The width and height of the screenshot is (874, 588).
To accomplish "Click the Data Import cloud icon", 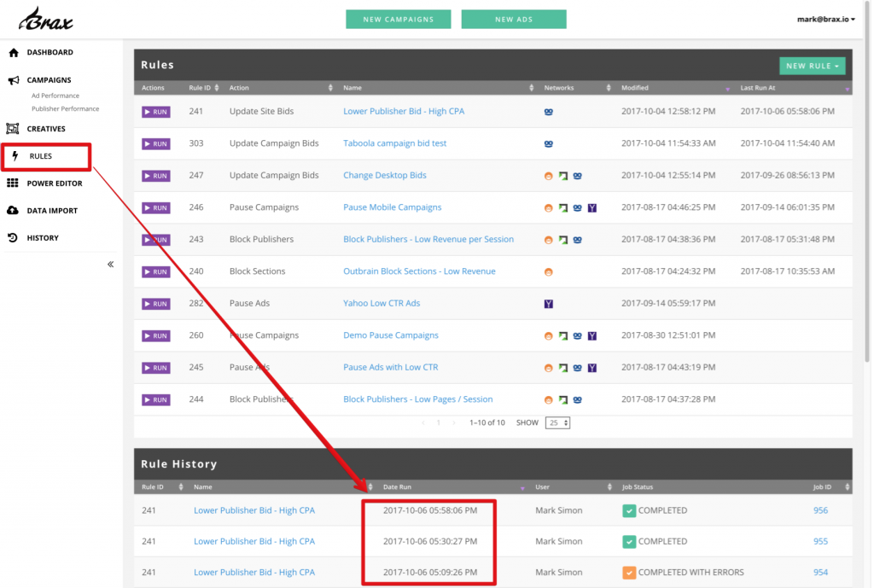I will click(x=12, y=211).
